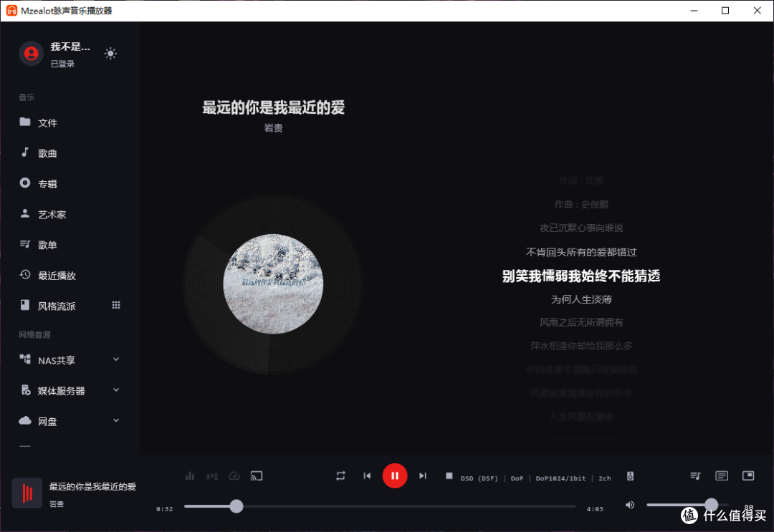This screenshot has height=532, width=774.
Task: Click song title in bottom-left bar
Action: point(92,487)
